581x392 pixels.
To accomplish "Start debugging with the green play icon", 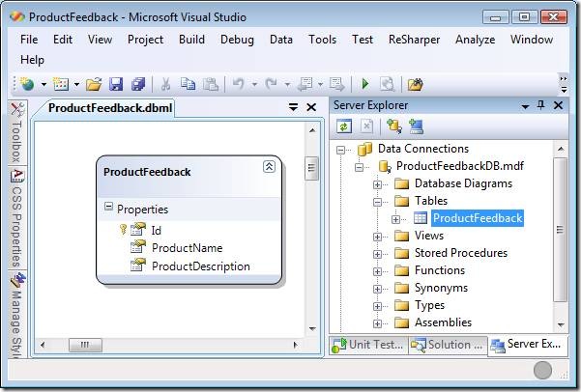I will 365,84.
